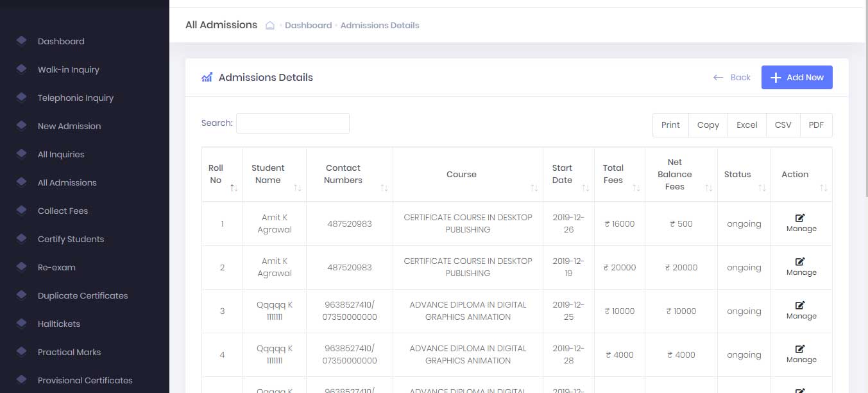Sort the table by Total Fees
Viewport: 868px width, 393px height.
[620, 174]
